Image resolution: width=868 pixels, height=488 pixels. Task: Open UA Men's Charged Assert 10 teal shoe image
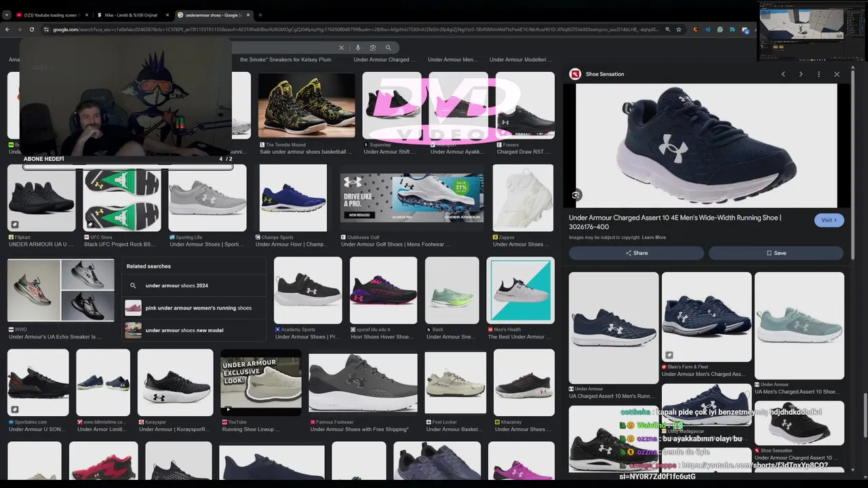tap(800, 325)
